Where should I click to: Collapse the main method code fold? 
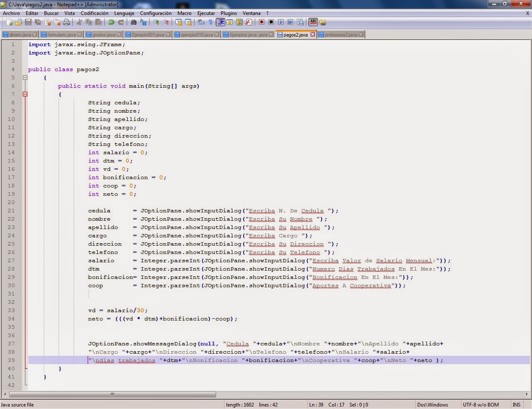(25, 94)
